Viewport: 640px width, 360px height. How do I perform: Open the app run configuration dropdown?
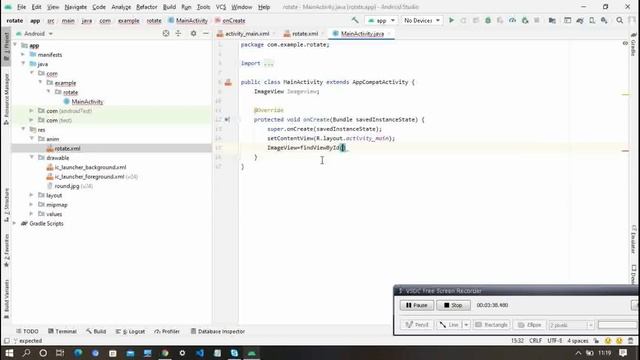(x=381, y=20)
